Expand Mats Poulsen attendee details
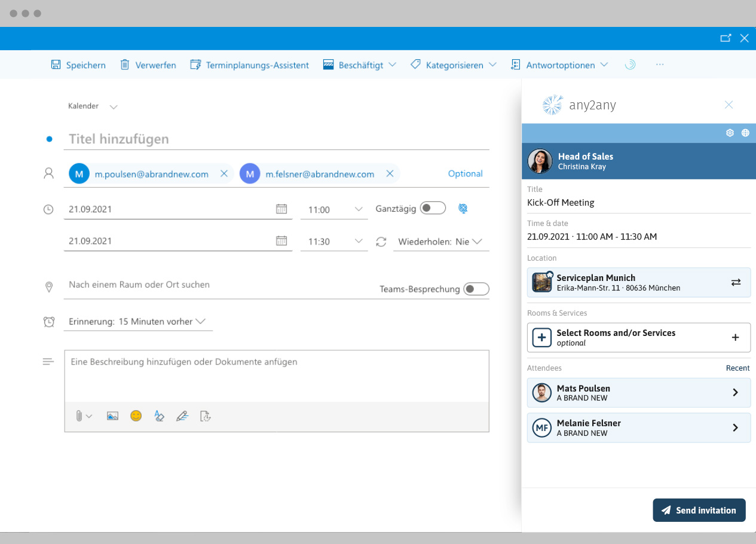This screenshot has height=544, width=756. [735, 393]
